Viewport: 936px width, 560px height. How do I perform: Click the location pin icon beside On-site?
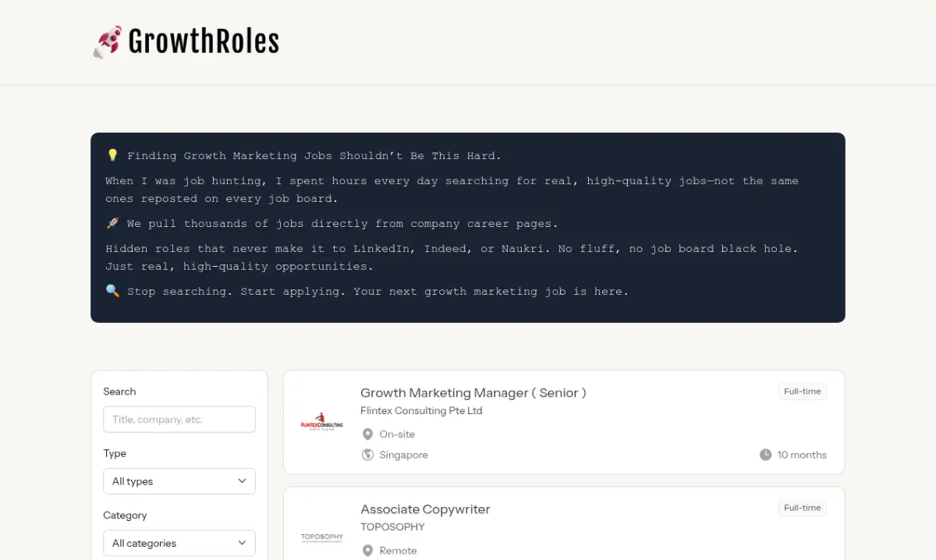367,434
